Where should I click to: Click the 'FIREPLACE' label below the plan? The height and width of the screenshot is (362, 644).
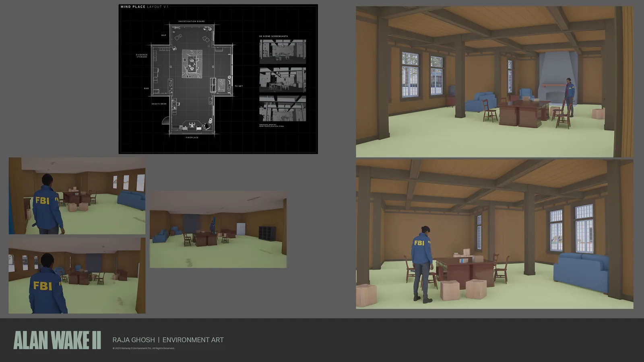192,138
